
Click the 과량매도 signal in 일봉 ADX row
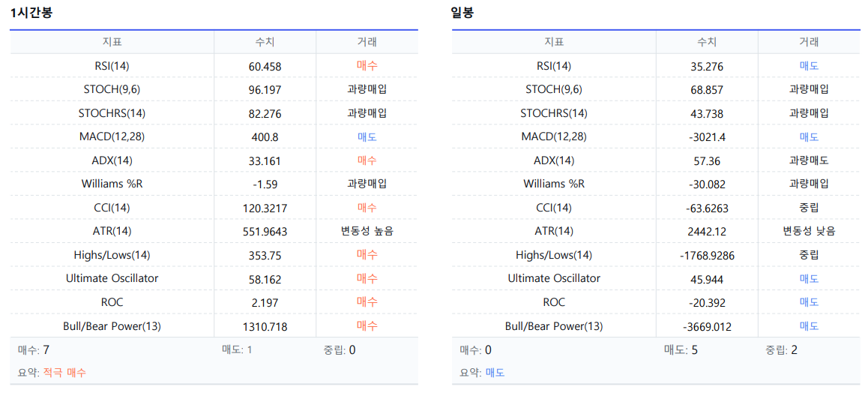click(810, 161)
